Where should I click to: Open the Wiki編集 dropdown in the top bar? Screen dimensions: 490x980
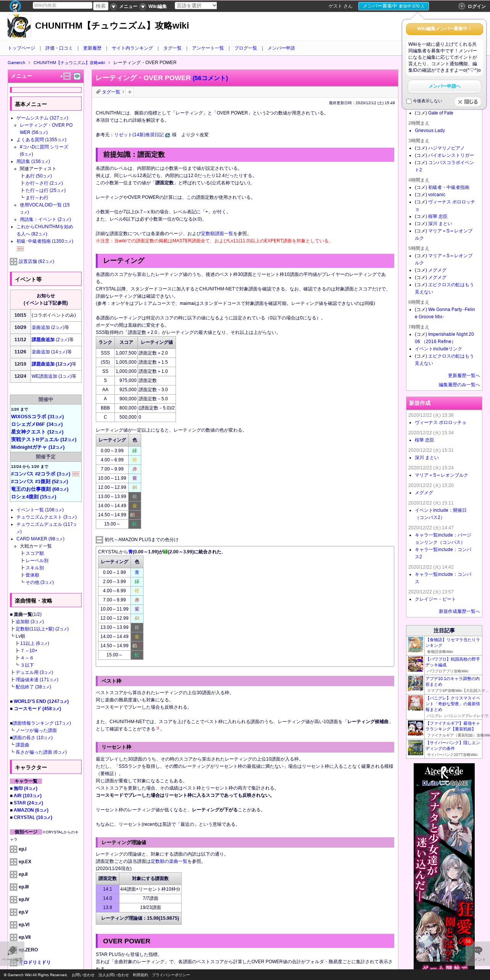(154, 6)
